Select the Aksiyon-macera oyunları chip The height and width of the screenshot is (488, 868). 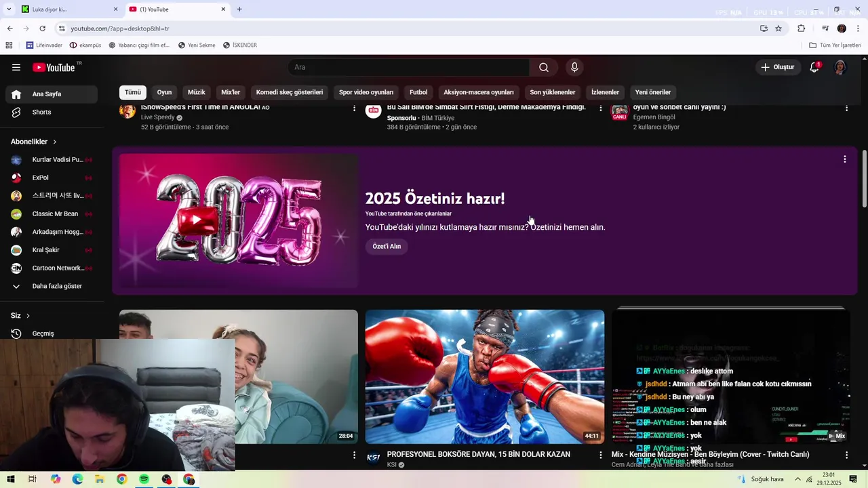479,92
